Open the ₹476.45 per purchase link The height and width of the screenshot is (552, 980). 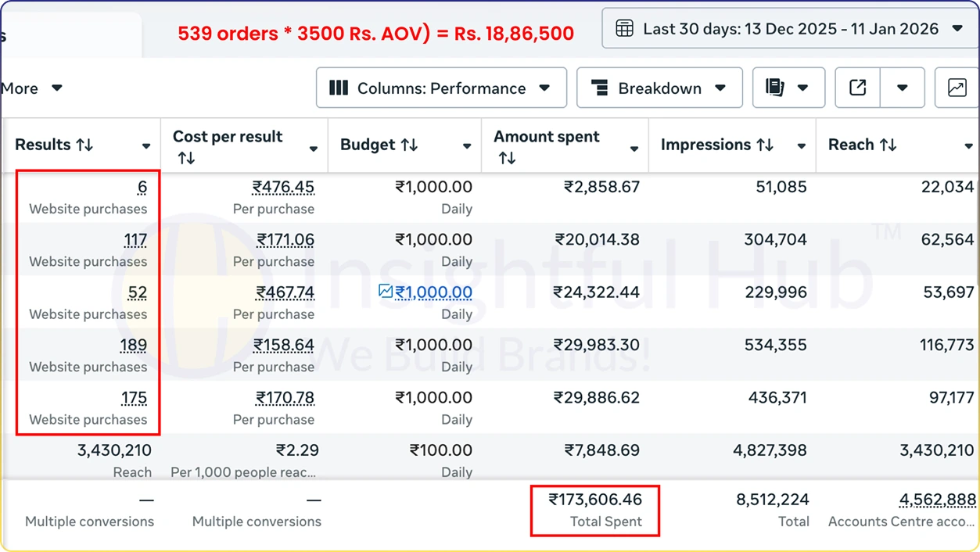tap(283, 187)
